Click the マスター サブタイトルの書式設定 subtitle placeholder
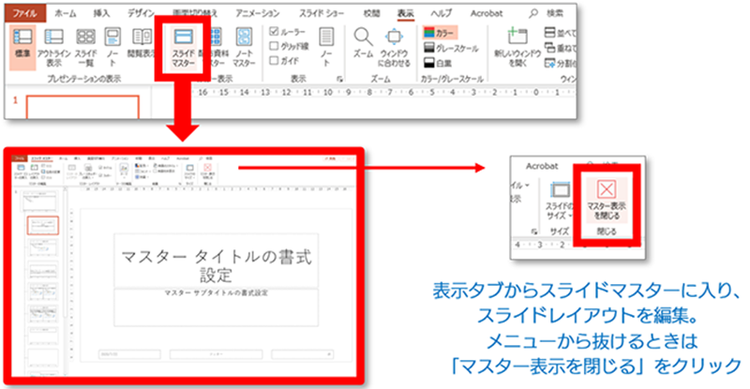Image resolution: width=750 pixels, height=389 pixels. click(x=216, y=308)
